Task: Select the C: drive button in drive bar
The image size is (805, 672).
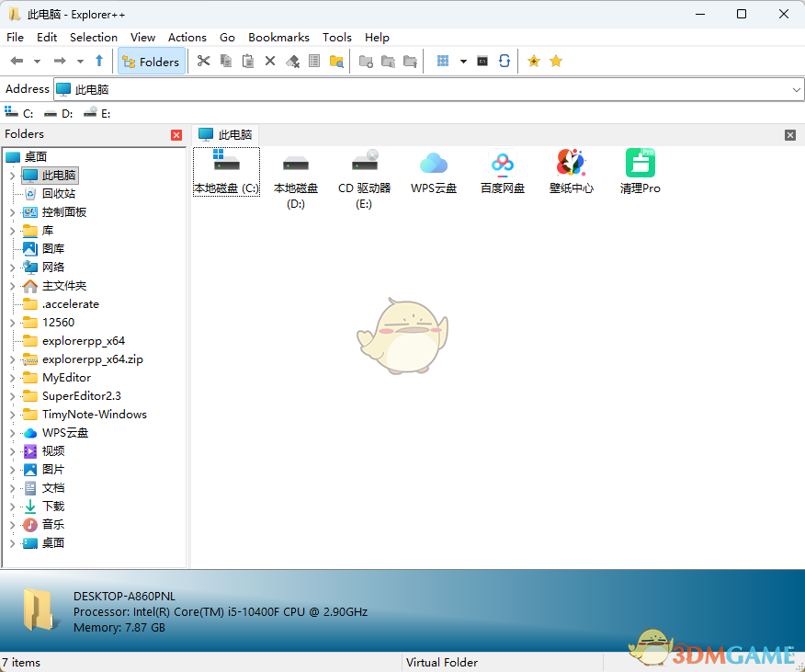Action: coord(20,112)
